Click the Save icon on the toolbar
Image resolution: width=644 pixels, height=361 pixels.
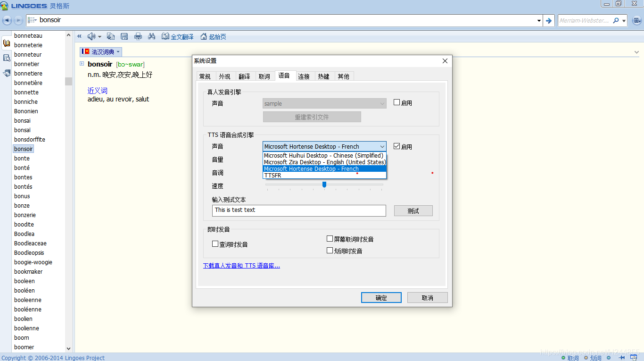(x=124, y=36)
